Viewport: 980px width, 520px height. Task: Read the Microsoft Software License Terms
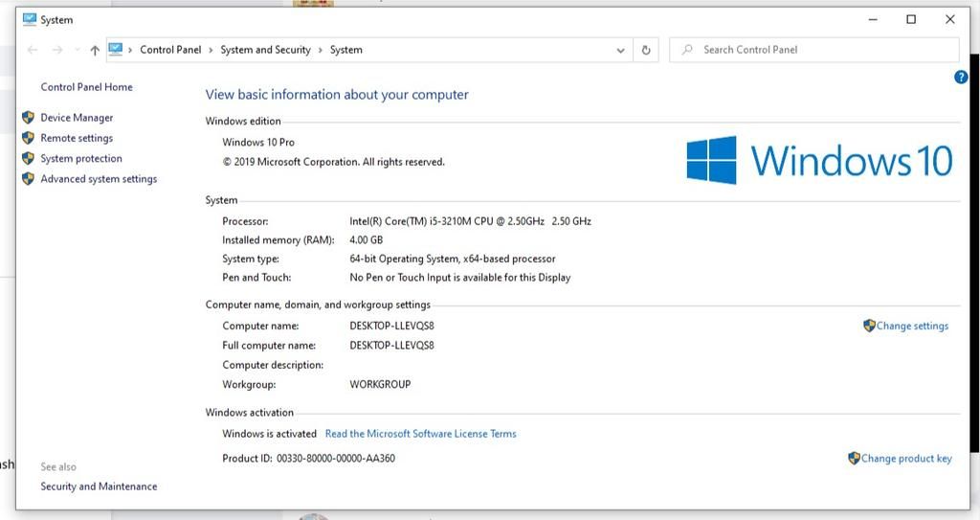(420, 434)
